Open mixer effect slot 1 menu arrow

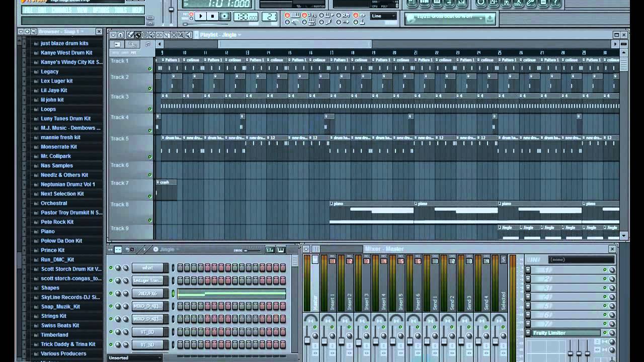pyautogui.click(x=528, y=270)
